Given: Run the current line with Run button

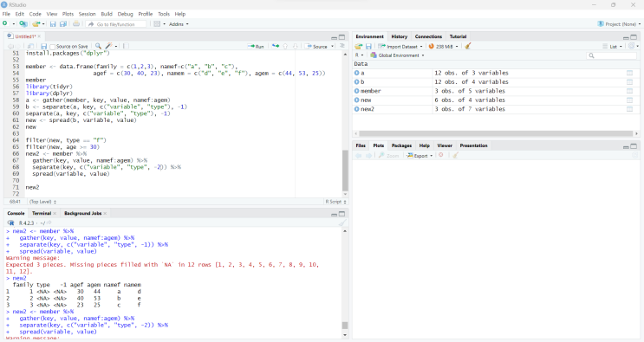Looking at the screenshot, I should click(x=256, y=47).
